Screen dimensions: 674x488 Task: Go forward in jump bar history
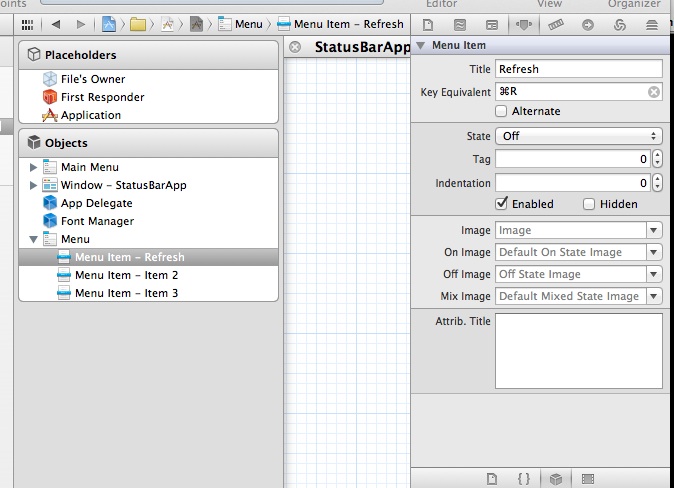point(80,25)
